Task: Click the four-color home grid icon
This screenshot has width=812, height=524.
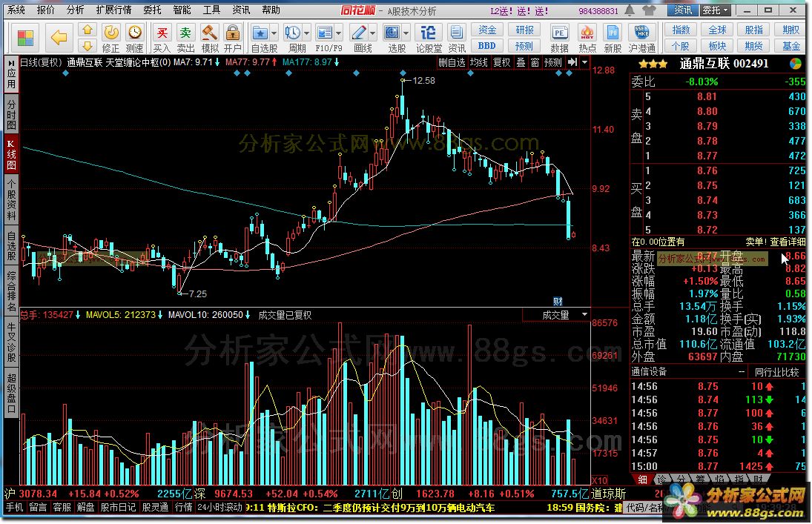Action: click(25, 38)
